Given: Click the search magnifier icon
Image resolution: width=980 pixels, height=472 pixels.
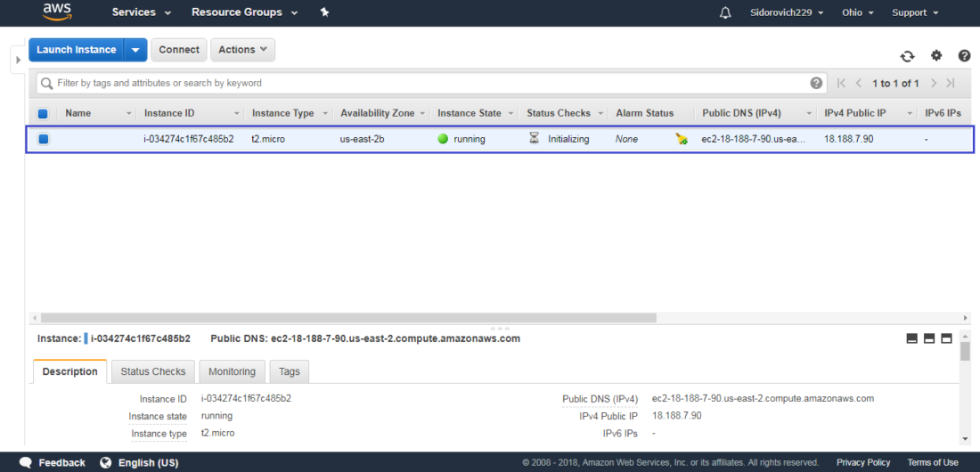Looking at the screenshot, I should (46, 83).
